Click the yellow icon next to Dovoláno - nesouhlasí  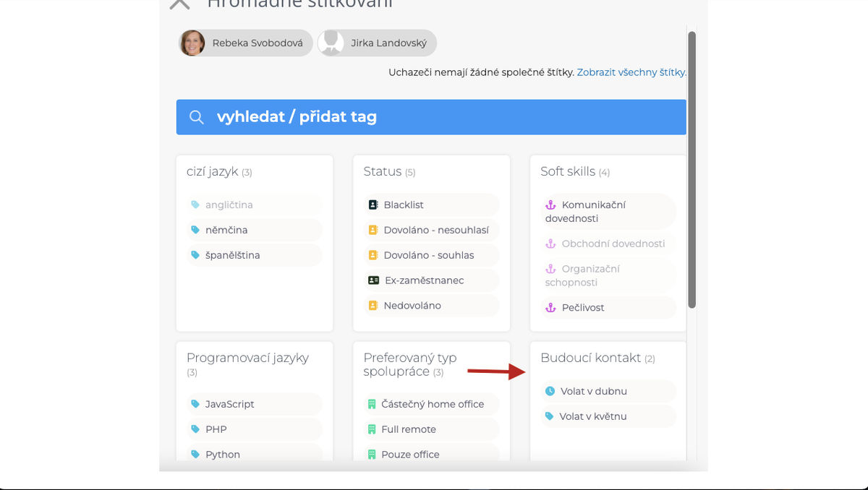(x=373, y=230)
